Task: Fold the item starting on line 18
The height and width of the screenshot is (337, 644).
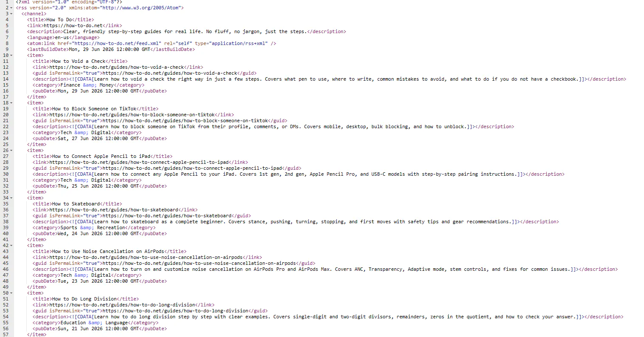Action: coord(11,103)
